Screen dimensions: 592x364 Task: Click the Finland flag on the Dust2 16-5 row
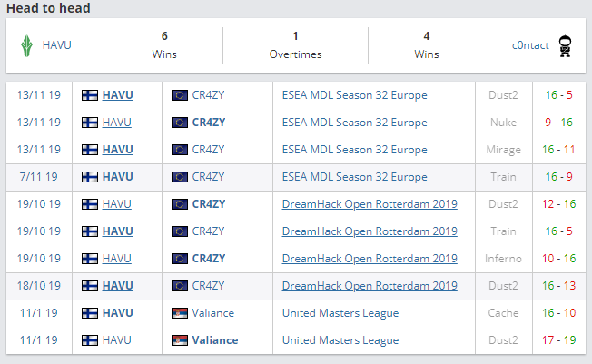[x=89, y=95]
